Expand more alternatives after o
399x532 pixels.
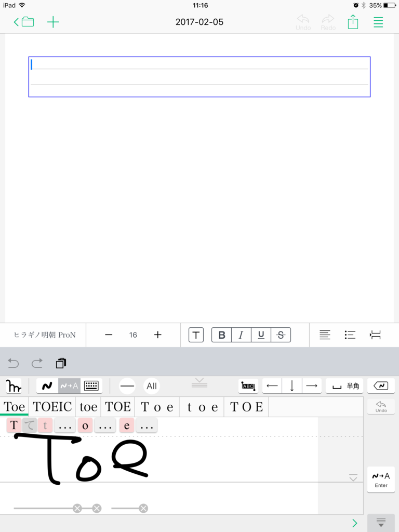[x=105, y=425]
